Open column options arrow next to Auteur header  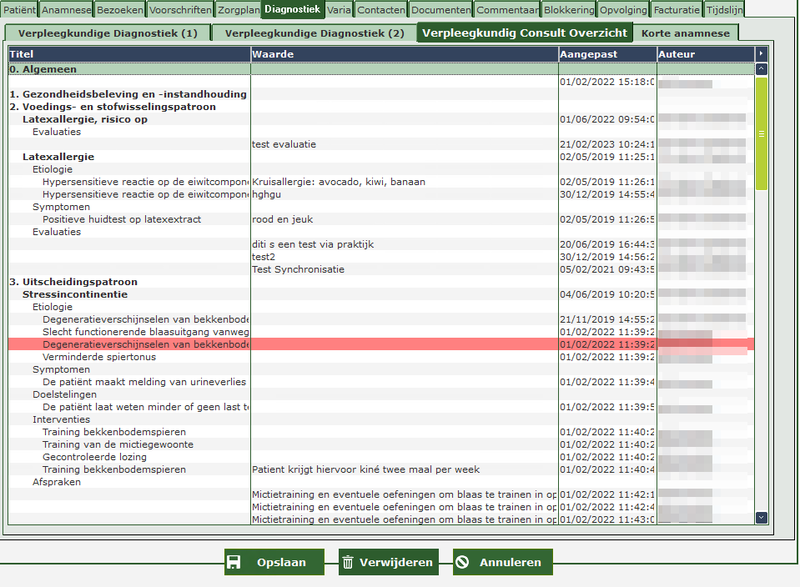[x=761, y=53]
